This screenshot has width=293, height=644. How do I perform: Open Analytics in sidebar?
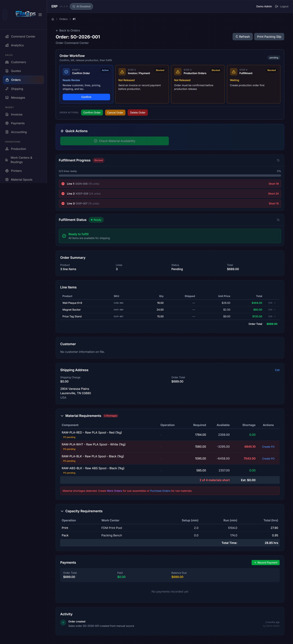pos(23,45)
